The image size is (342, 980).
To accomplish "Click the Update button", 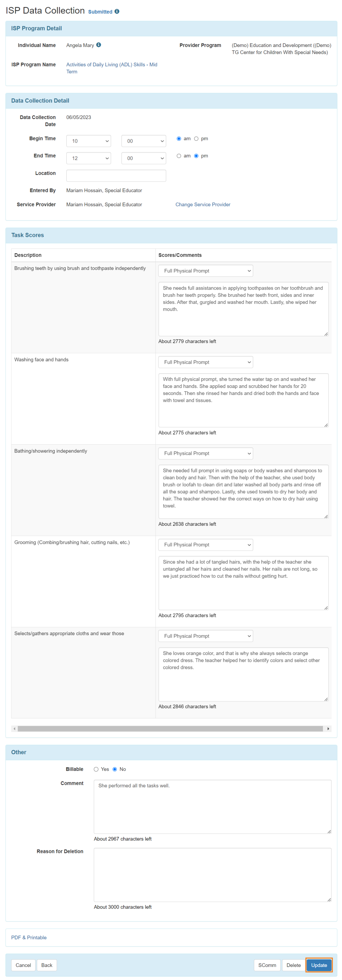I will [x=319, y=965].
